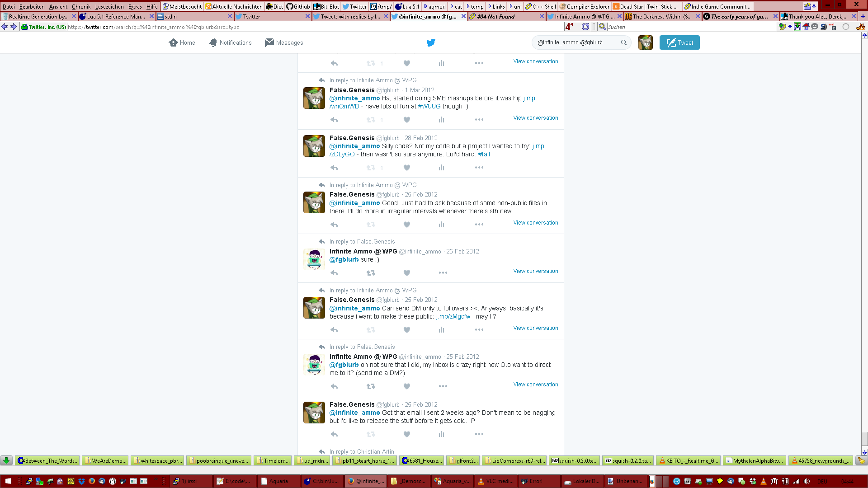Screen dimensions: 868x488
Task: Open more options for 1 Mar 2012 tweet
Action: 479,120
